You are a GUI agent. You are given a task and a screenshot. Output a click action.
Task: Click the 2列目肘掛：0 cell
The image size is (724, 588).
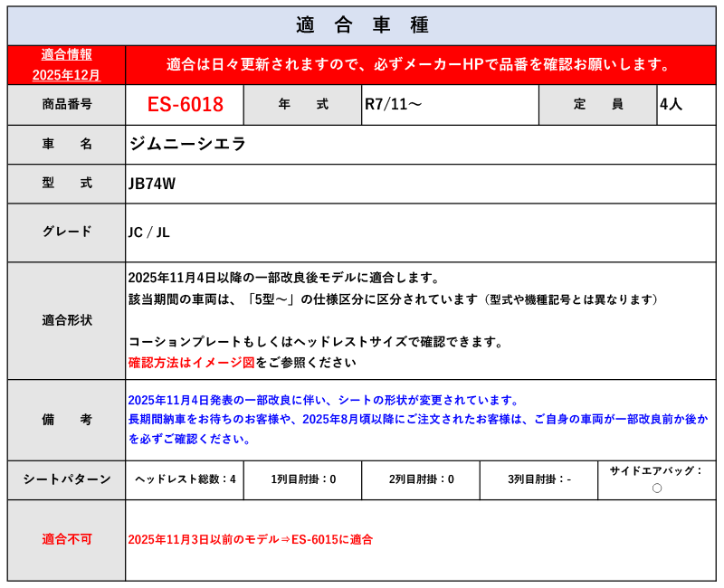421,479
